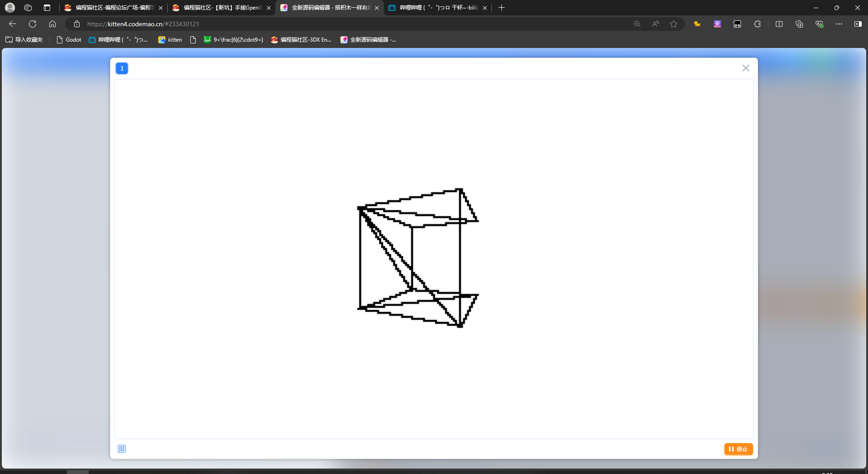The height and width of the screenshot is (474, 868).
Task: Open the workspaces icon
Action: (x=28, y=8)
